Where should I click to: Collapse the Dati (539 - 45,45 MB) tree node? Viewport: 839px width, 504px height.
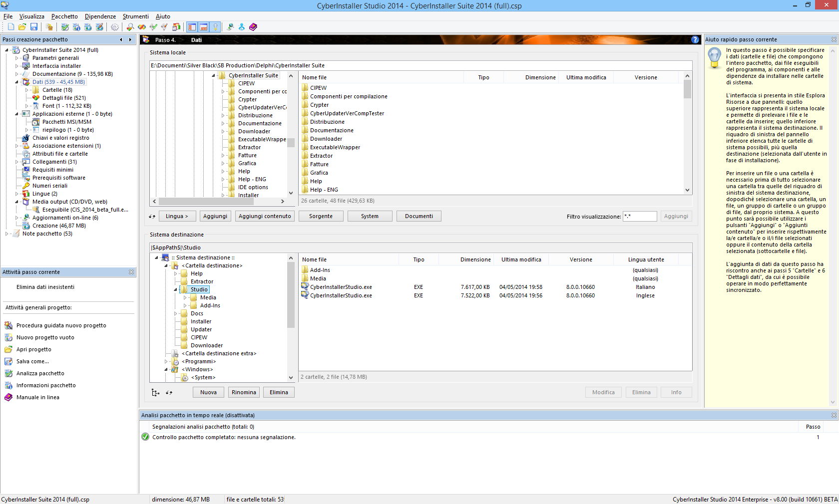(16, 82)
